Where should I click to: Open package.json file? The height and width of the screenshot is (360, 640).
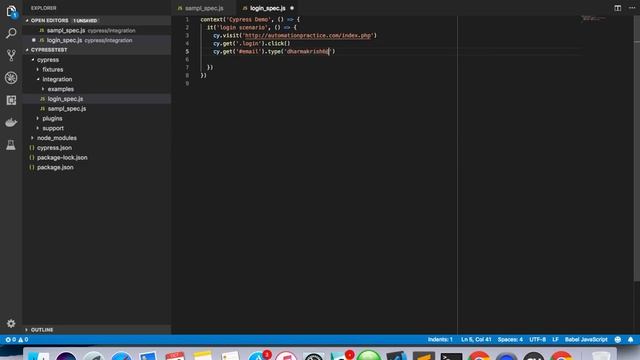[97, 167]
